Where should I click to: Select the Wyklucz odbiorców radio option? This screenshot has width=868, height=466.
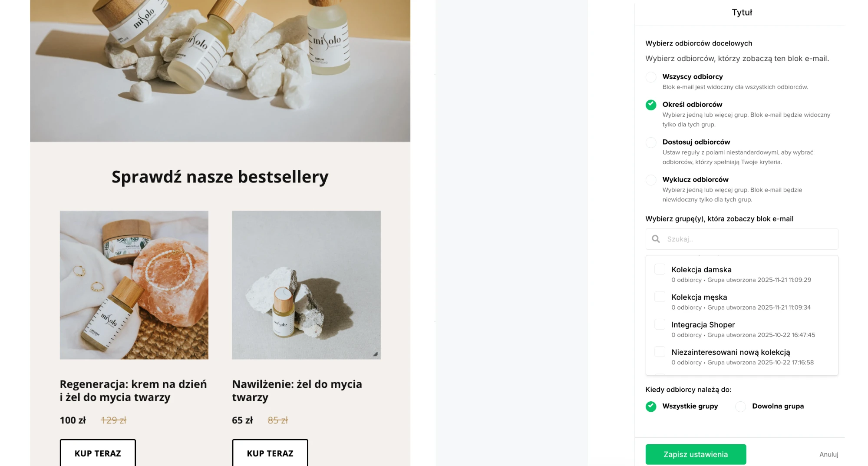[651, 180]
